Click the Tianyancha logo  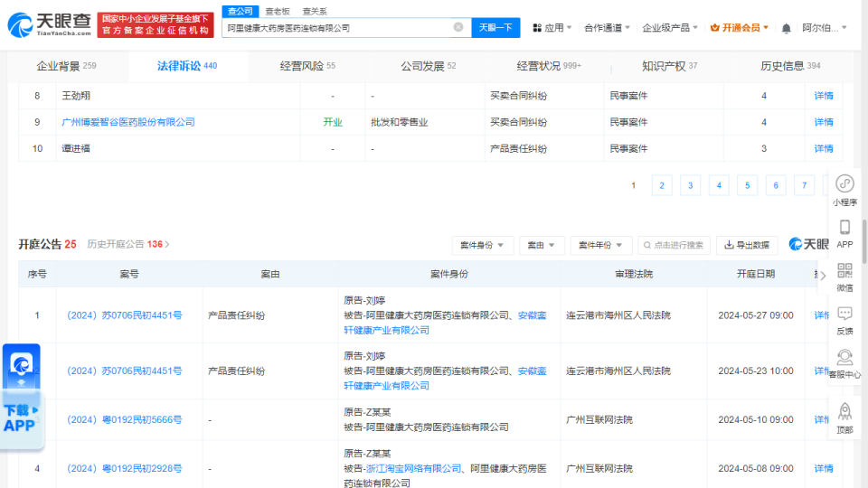point(49,24)
